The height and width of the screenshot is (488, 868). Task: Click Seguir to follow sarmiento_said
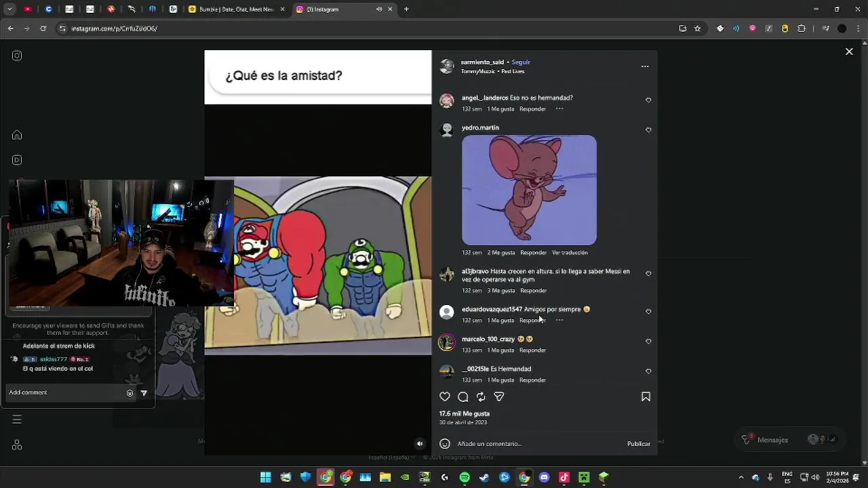coord(521,62)
